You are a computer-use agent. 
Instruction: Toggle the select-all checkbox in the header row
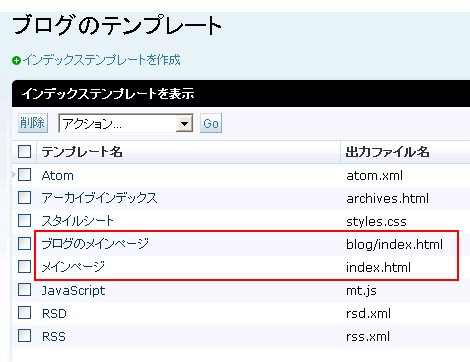pyautogui.click(x=24, y=152)
